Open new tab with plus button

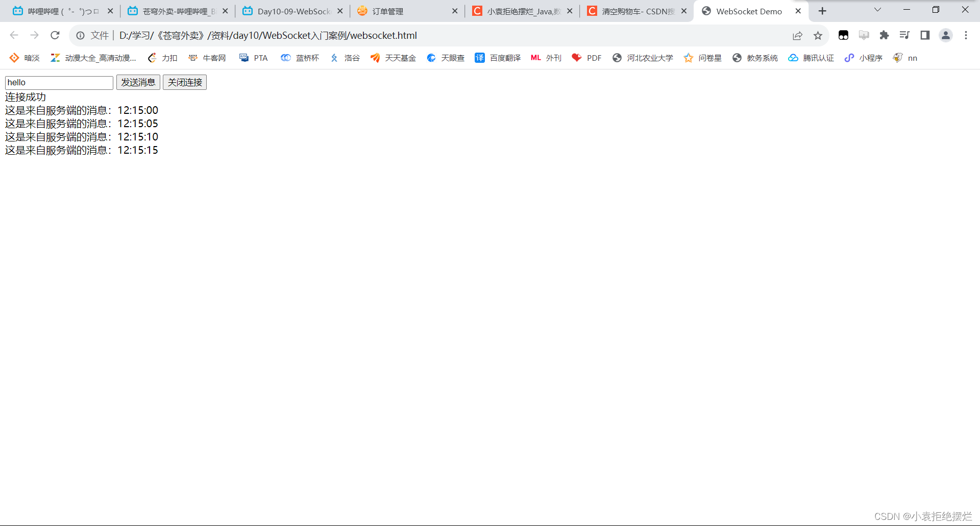822,11
